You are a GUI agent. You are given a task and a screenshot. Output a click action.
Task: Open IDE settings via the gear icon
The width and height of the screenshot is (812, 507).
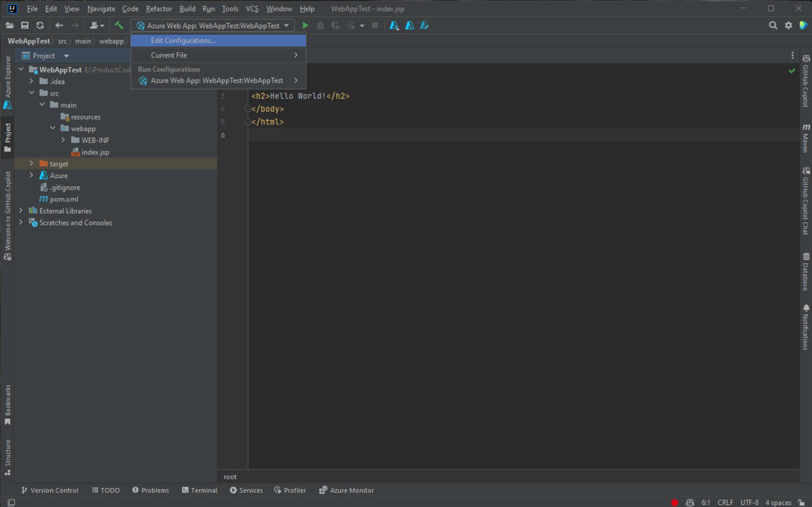click(788, 25)
